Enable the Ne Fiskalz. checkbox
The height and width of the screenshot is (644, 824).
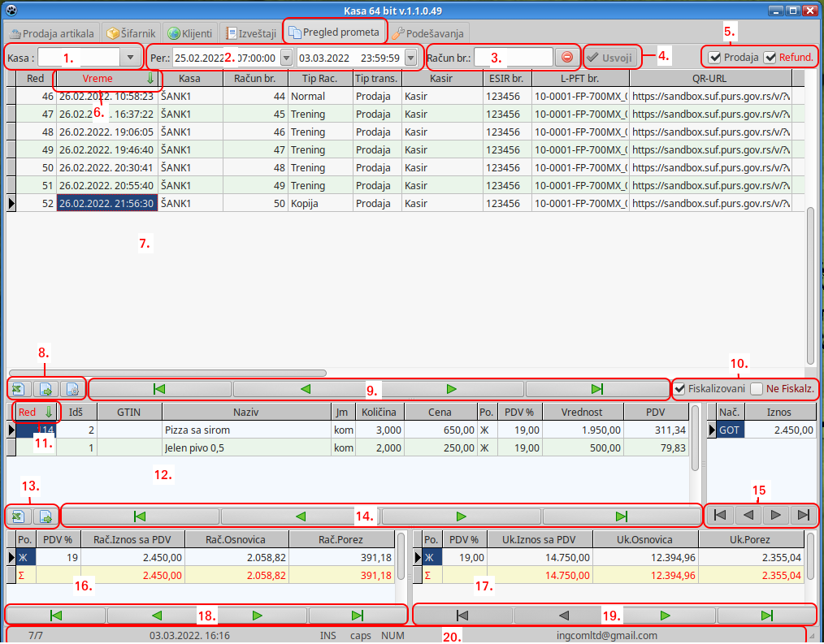[x=757, y=389]
